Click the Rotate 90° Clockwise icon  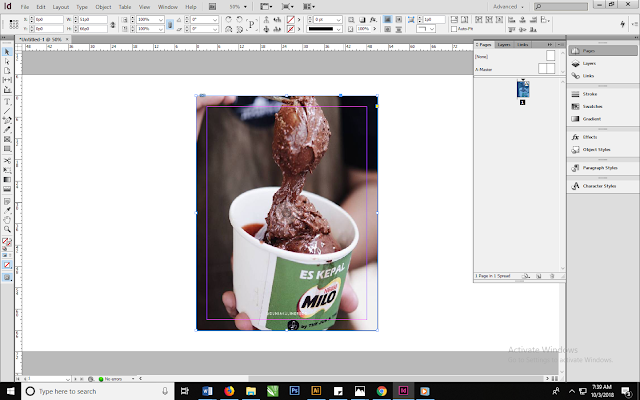pos(229,20)
